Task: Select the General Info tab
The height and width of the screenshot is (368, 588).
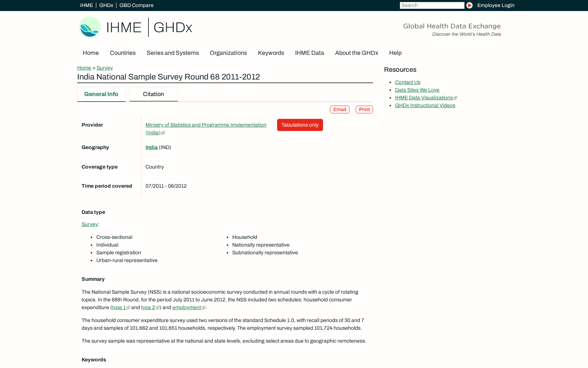Action: (101, 94)
